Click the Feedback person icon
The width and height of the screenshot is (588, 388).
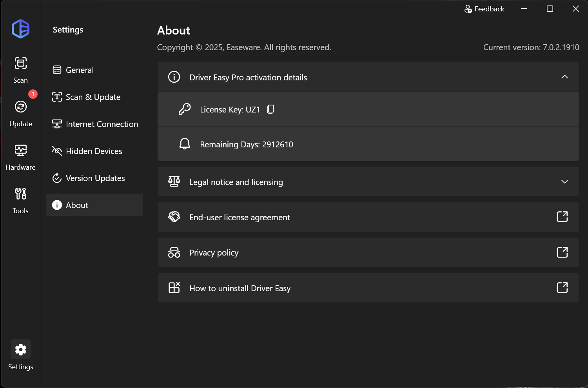468,9
